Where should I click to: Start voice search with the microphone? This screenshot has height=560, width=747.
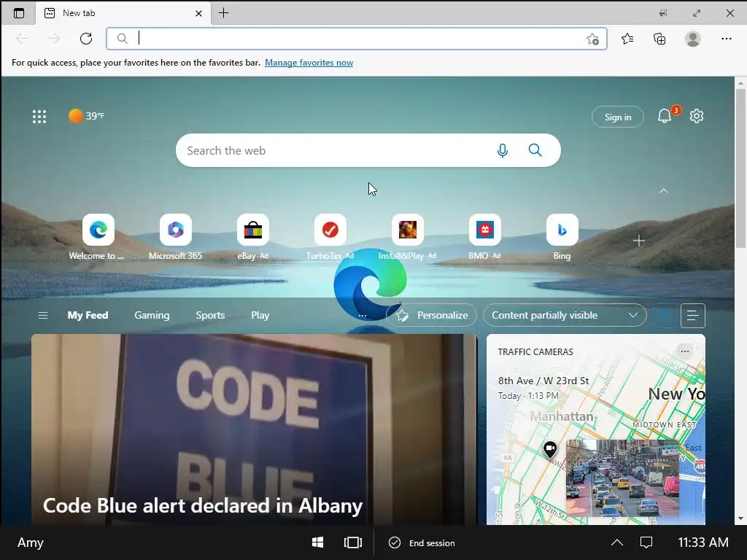502,150
